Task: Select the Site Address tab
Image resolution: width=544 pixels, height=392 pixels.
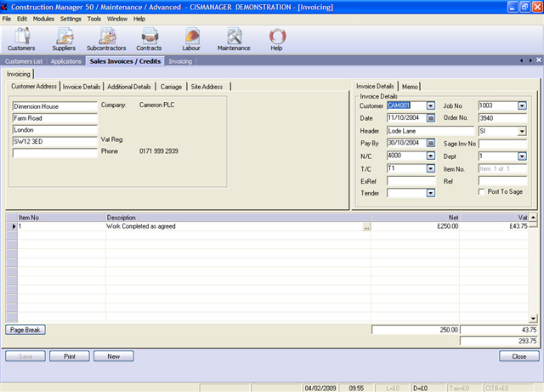Action: 207,87
